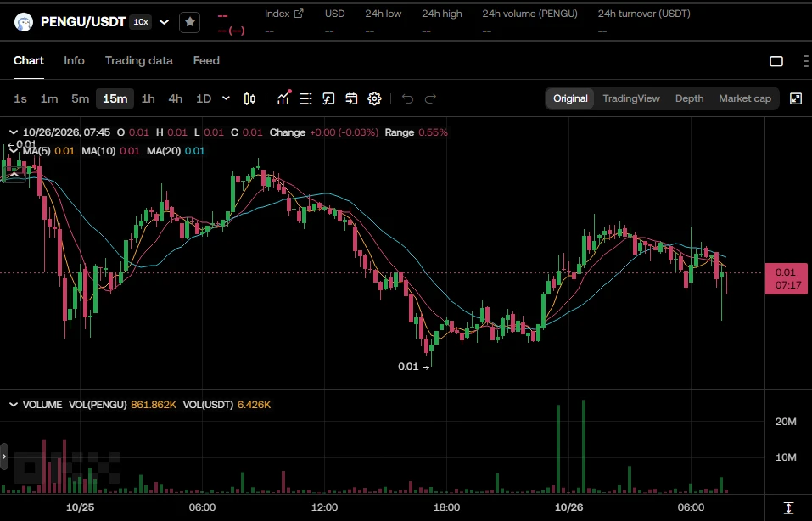Select the 5m timeframe
This screenshot has width=812, height=521.
(81, 98)
